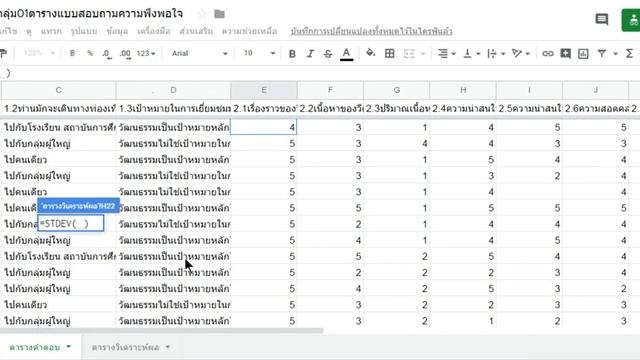Open merge cells options arrow
Image resolution: width=640 pixels, height=360 pixels.
click(423, 53)
